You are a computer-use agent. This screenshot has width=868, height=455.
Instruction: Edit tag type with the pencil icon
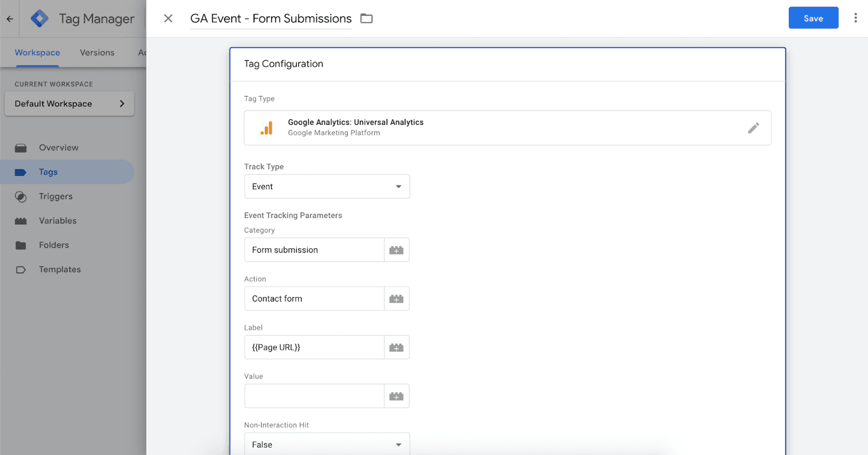point(754,128)
